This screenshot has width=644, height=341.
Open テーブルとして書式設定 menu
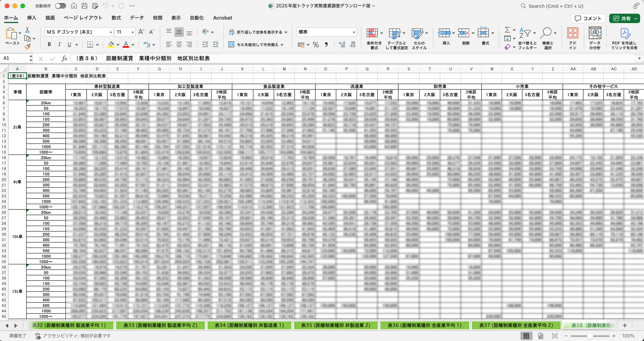[396, 39]
